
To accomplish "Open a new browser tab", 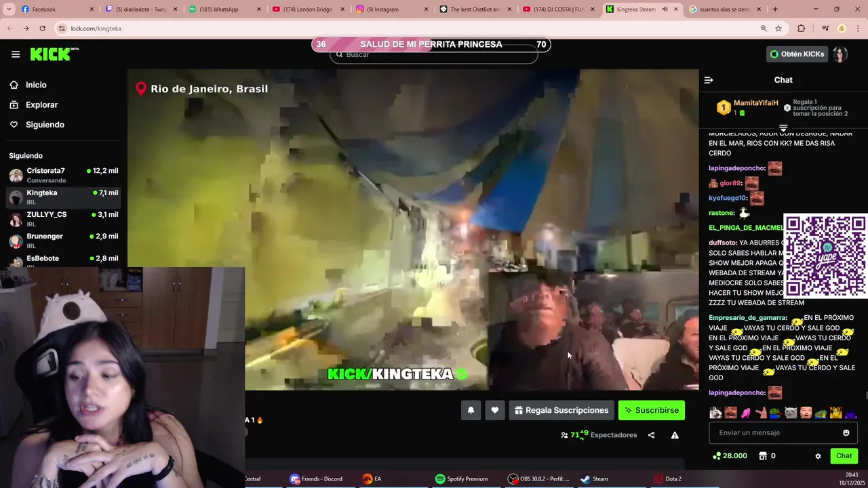I will (x=775, y=9).
